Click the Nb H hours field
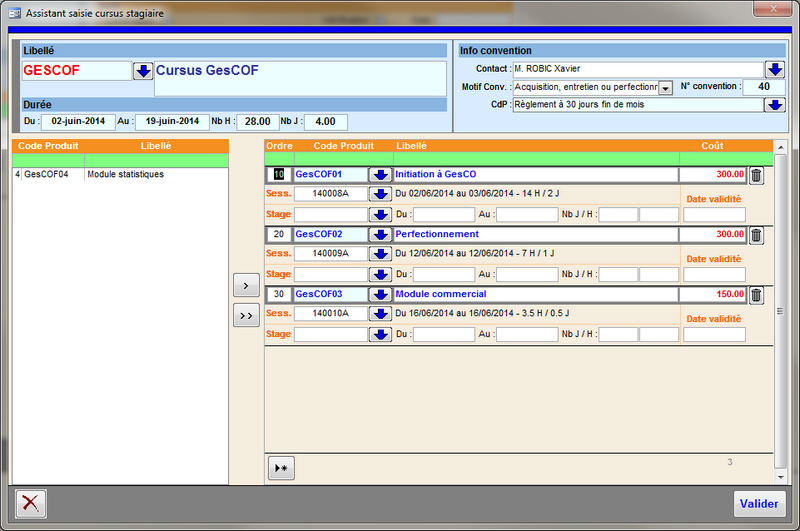800x531 pixels. coord(257,121)
